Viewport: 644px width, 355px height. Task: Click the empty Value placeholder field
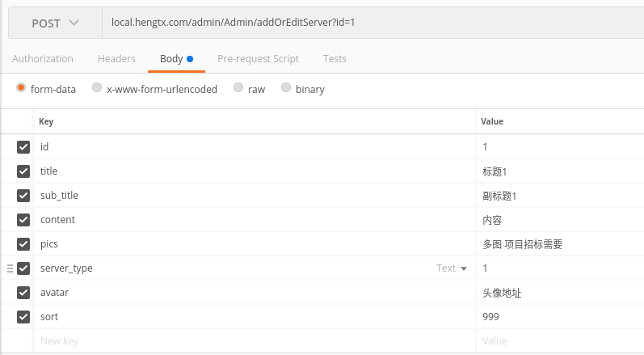(x=560, y=340)
